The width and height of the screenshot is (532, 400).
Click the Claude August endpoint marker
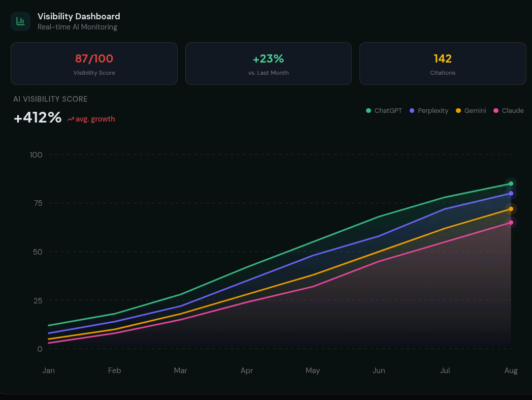[511, 223]
